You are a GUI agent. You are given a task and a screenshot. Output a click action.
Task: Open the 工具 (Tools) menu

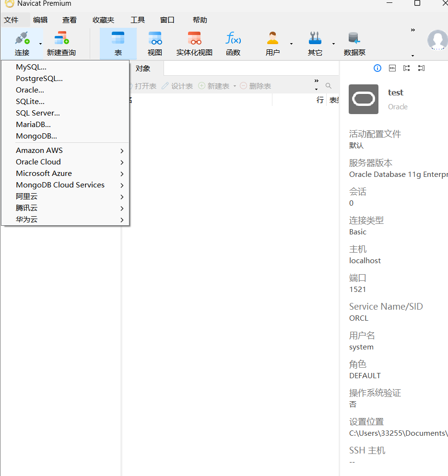click(138, 20)
